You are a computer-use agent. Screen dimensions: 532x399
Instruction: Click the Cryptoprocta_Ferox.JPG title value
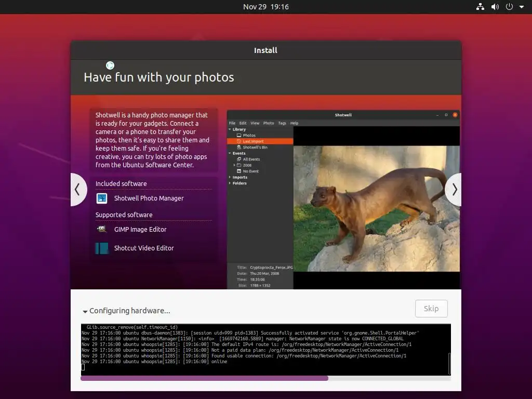[x=271, y=268]
